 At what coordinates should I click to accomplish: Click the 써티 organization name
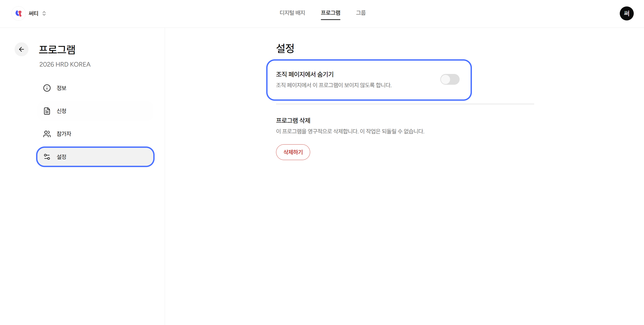coord(33,13)
